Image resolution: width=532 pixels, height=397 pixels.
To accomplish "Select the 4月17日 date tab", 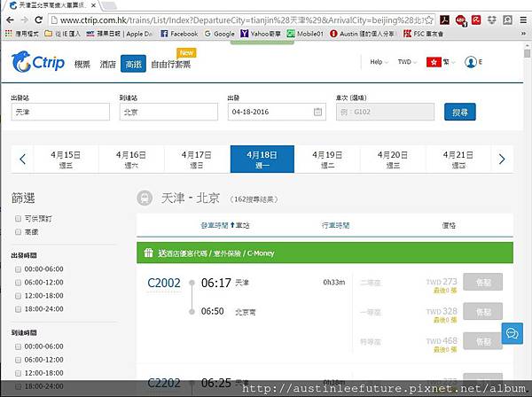I will pos(197,159).
